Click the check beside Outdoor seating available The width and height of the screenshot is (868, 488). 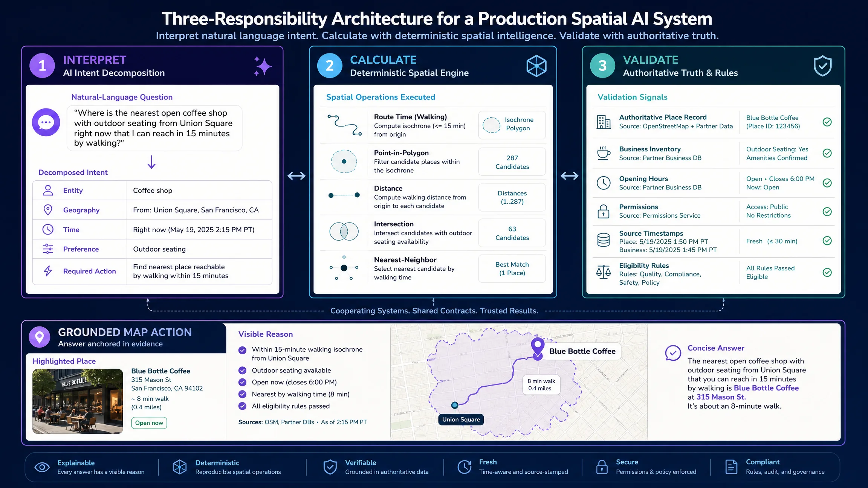click(x=243, y=371)
